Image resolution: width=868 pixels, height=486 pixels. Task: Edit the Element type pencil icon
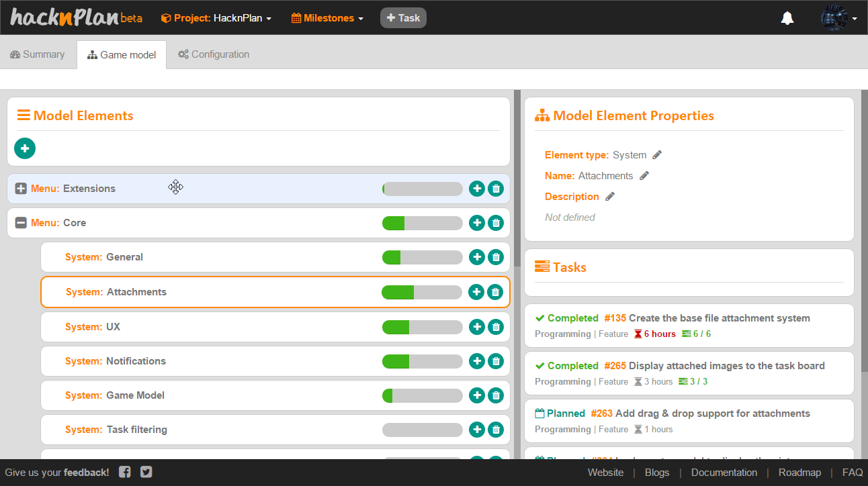point(657,155)
